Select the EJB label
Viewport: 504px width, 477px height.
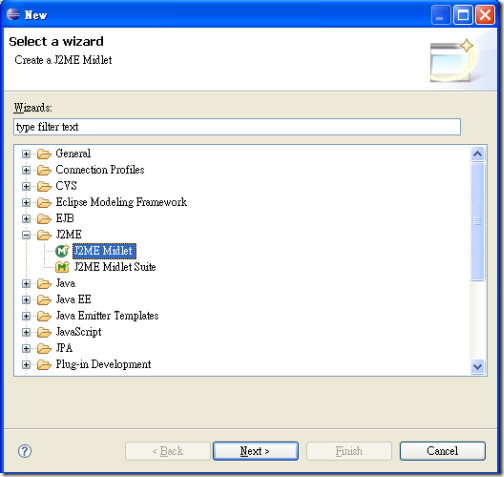(65, 219)
